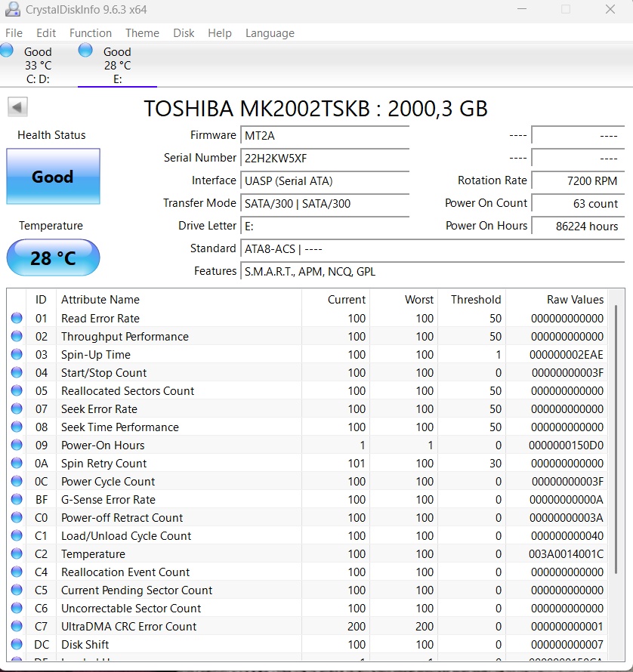Viewport: 633px width, 672px height.
Task: Open the Theme menu
Action: (142, 33)
